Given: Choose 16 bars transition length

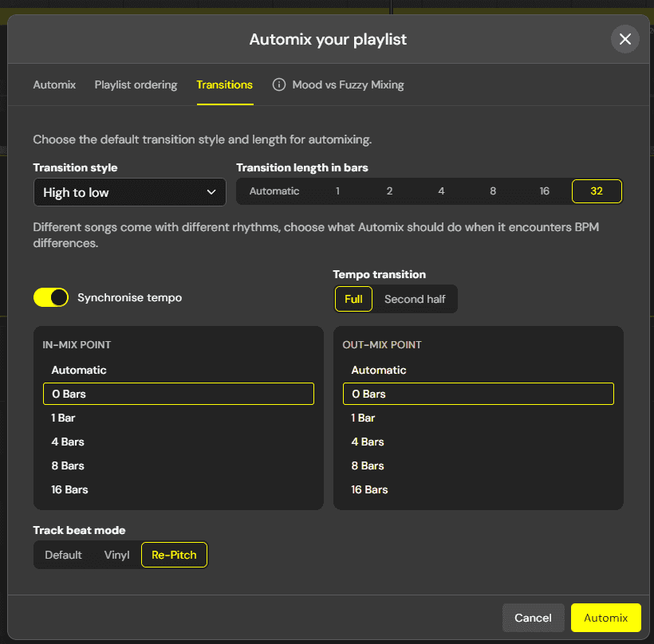Looking at the screenshot, I should click(x=544, y=191).
